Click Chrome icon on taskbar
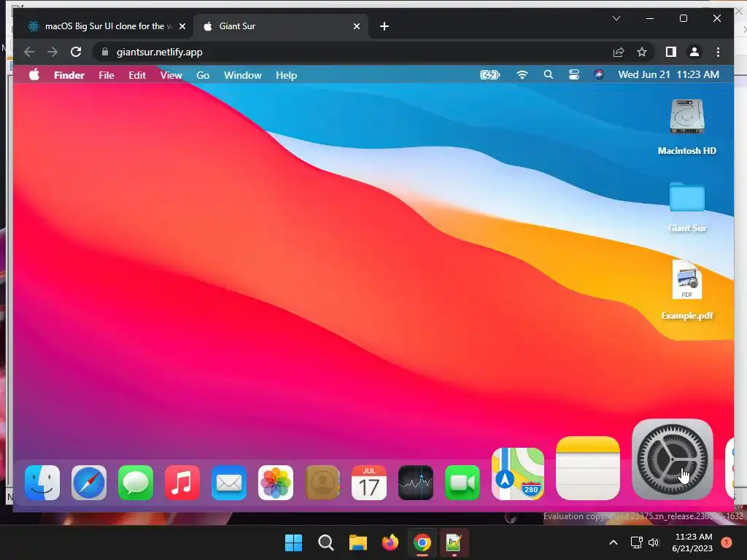The height and width of the screenshot is (560, 747). click(x=422, y=542)
